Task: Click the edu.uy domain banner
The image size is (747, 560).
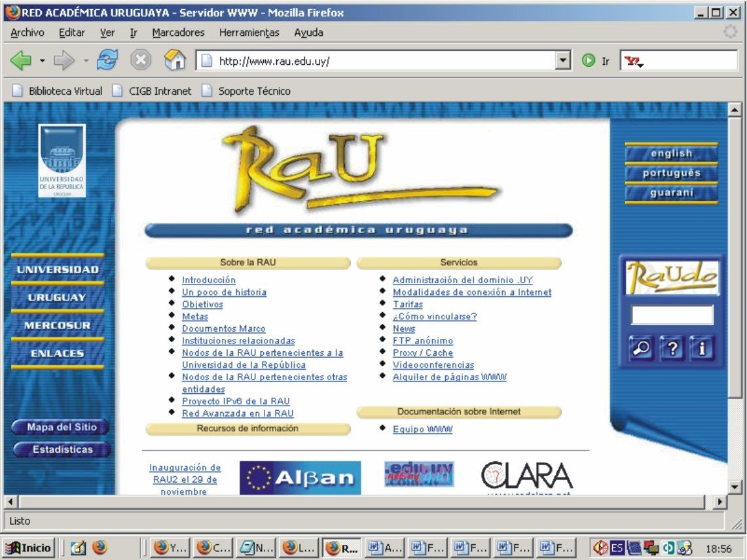Action: point(419,474)
